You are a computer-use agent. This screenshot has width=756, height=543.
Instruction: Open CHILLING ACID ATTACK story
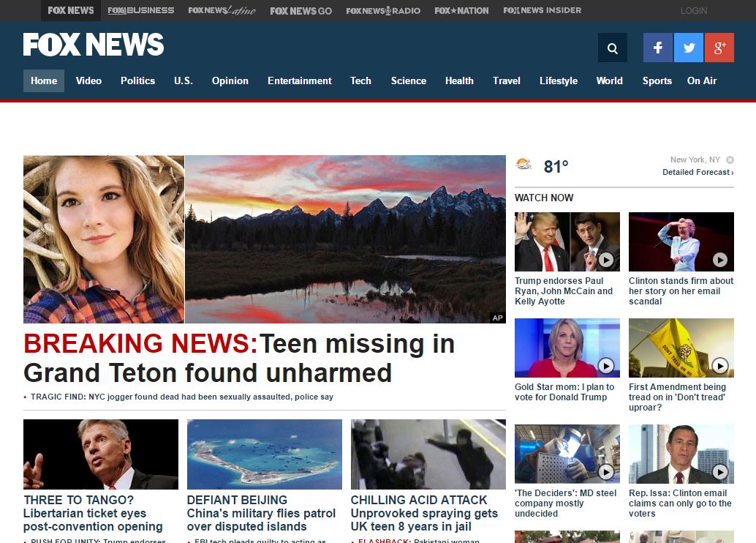click(424, 513)
